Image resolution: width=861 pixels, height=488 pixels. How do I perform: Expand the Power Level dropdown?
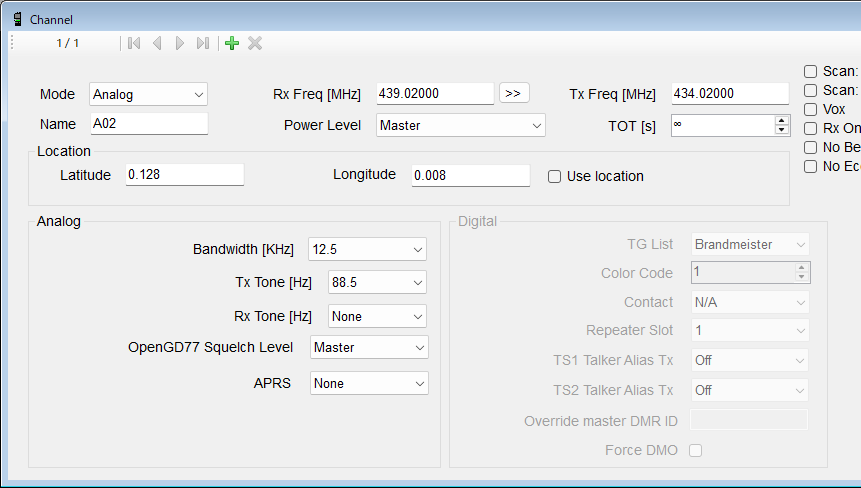[461, 125]
